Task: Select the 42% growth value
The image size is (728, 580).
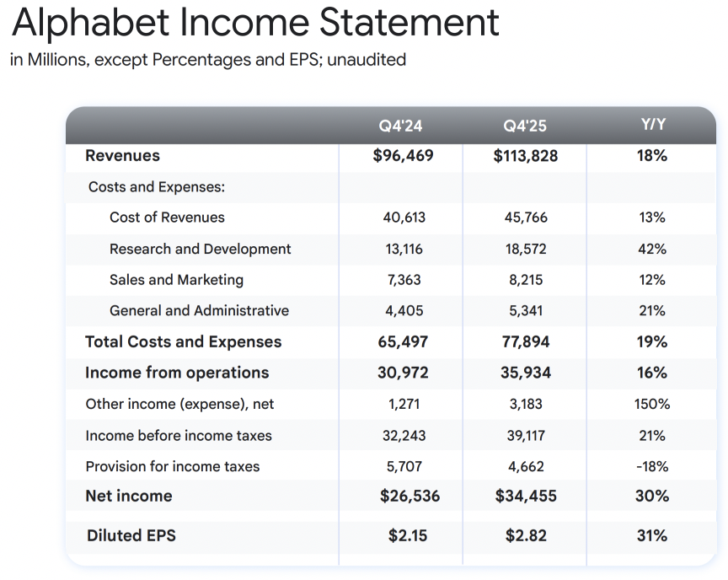Action: (652, 249)
